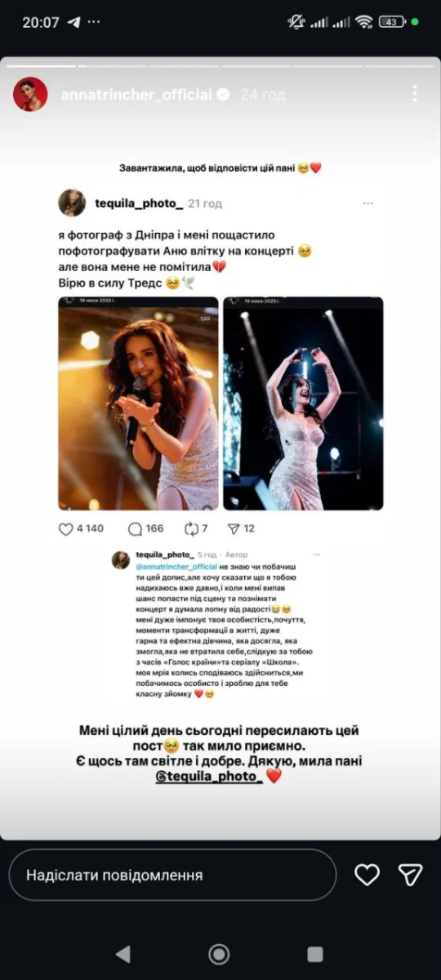
Task: Tap the share icon showing 12
Action: 234,528
